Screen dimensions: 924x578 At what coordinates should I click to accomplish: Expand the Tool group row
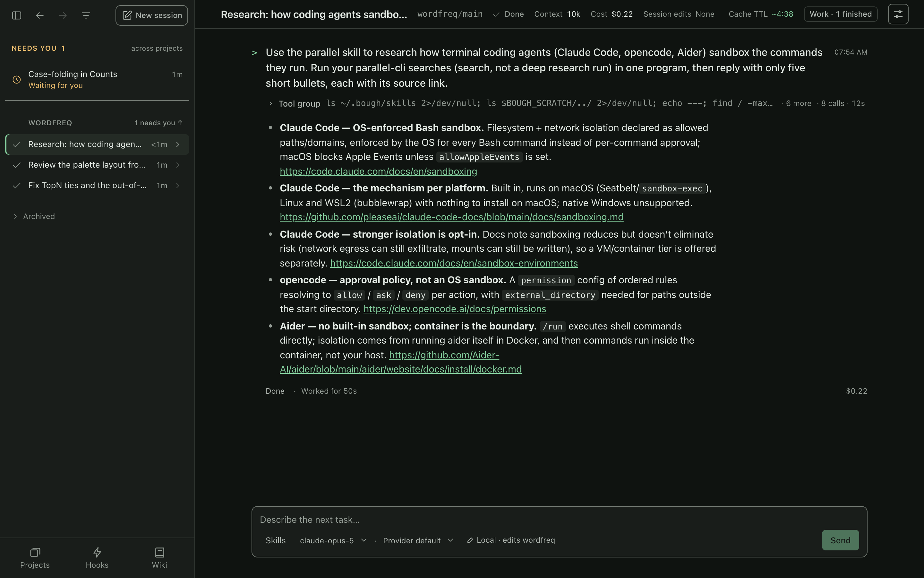click(567, 103)
